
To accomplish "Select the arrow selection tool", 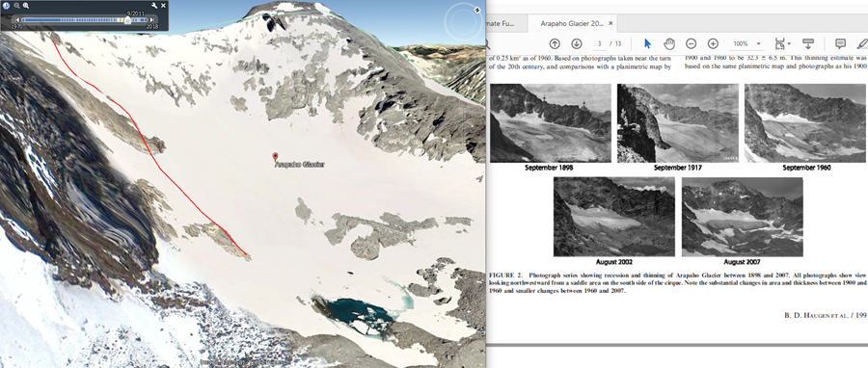I will coord(648,43).
